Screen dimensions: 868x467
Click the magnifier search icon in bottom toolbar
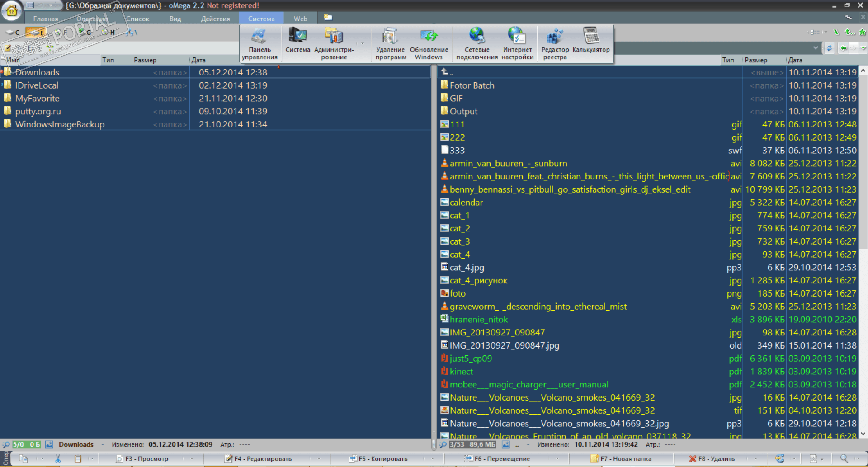tap(844, 459)
